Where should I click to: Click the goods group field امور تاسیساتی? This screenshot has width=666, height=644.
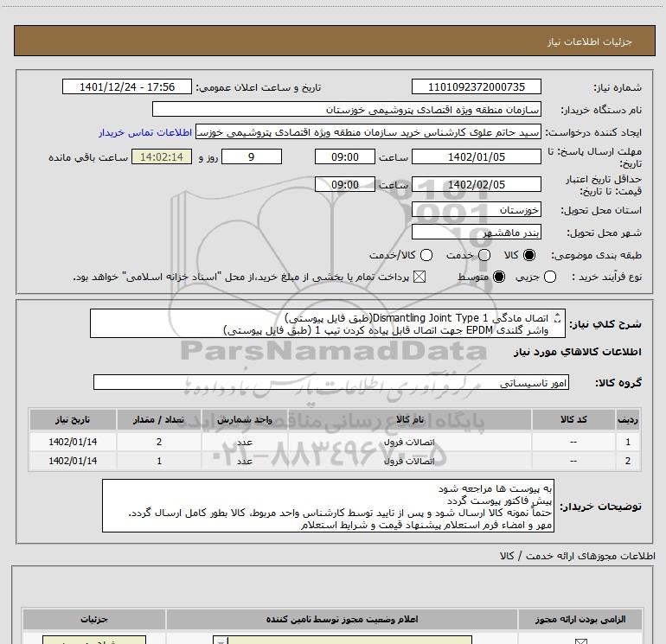[x=331, y=382]
